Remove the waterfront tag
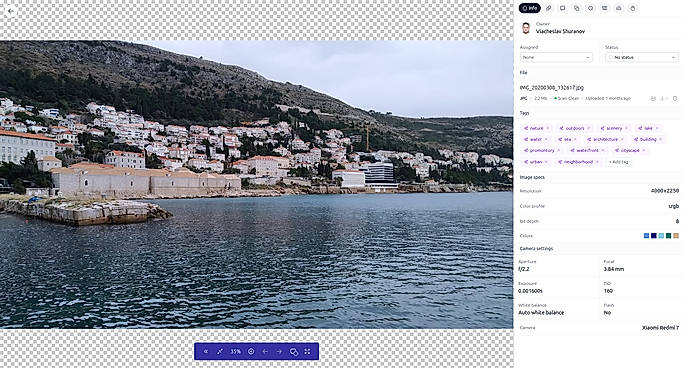The image size is (684, 368). (603, 150)
